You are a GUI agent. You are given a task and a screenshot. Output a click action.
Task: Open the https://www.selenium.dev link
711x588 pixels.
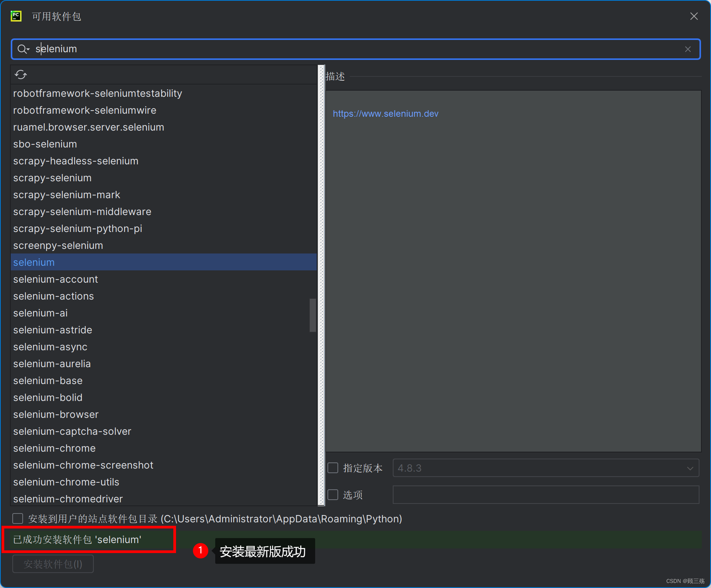(x=385, y=114)
